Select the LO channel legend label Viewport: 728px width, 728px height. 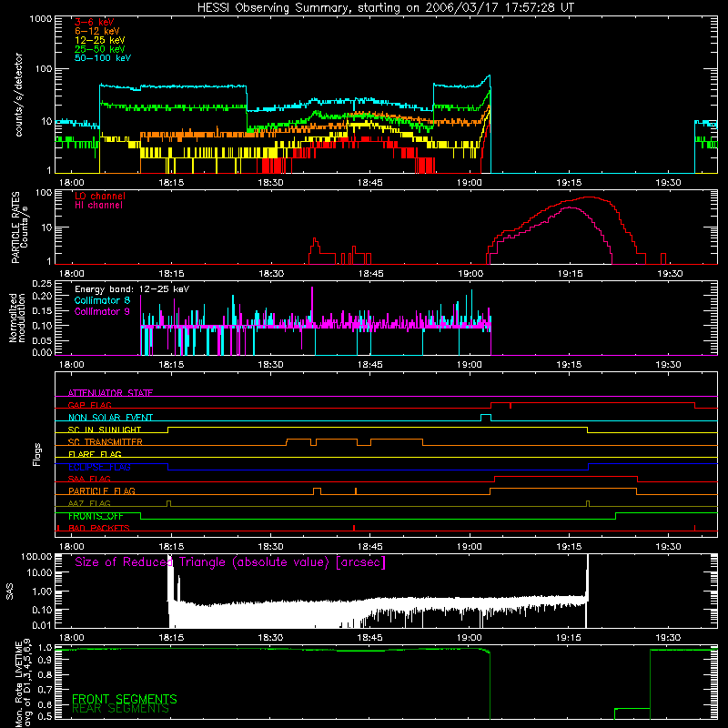pyautogui.click(x=100, y=196)
